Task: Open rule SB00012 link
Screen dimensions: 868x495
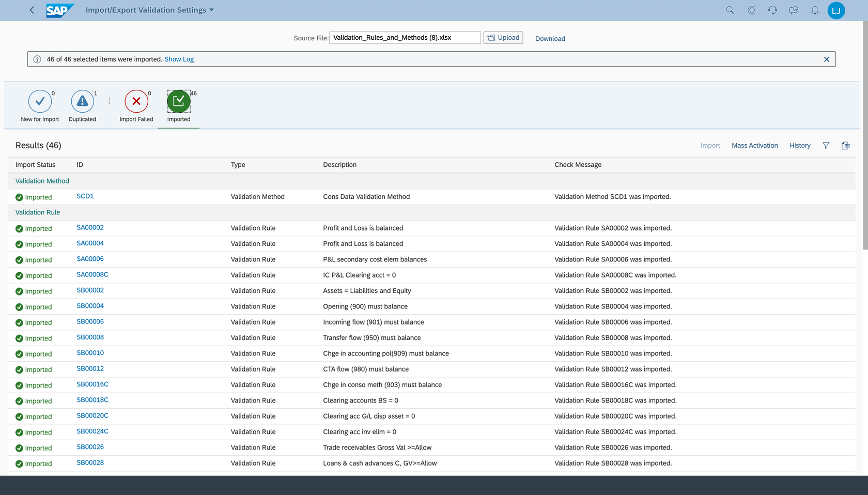Action: pos(90,368)
